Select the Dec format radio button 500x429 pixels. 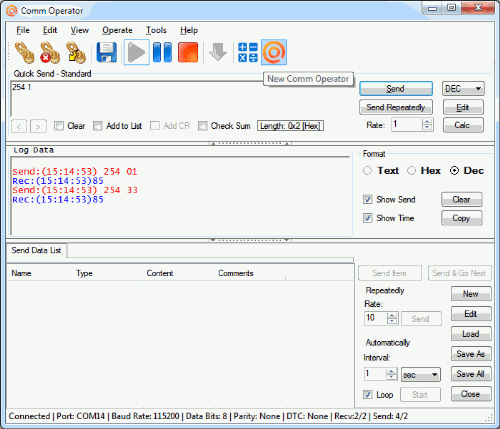pos(454,171)
